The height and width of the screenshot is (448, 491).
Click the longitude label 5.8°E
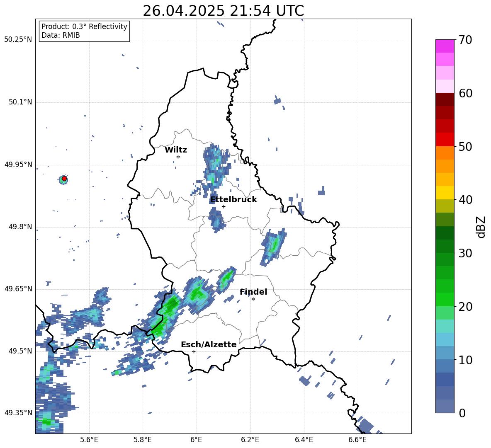(x=143, y=440)
